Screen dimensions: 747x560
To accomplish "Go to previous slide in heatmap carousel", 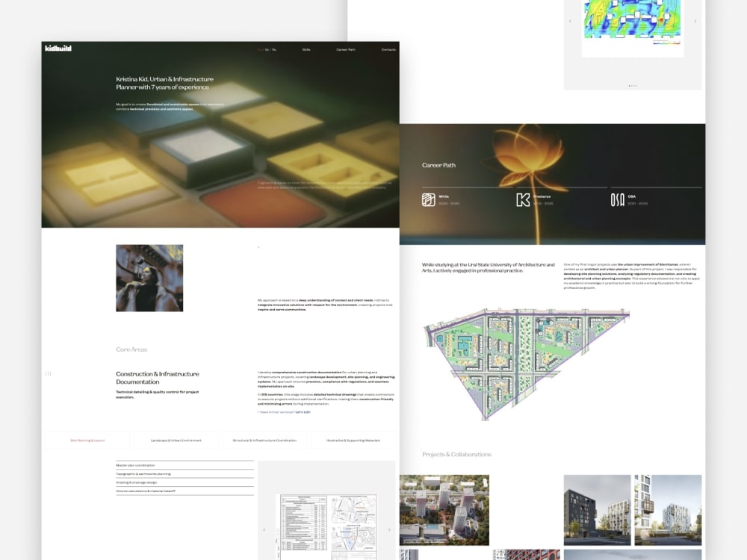I will point(570,22).
